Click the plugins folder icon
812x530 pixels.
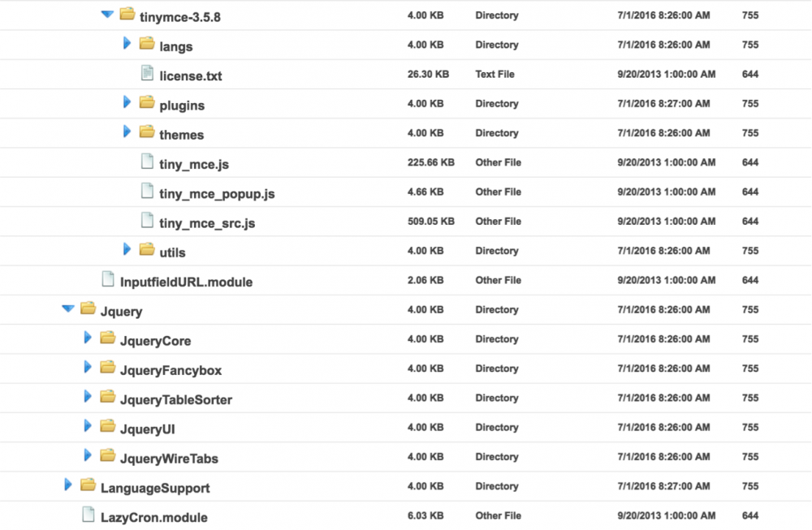click(147, 102)
